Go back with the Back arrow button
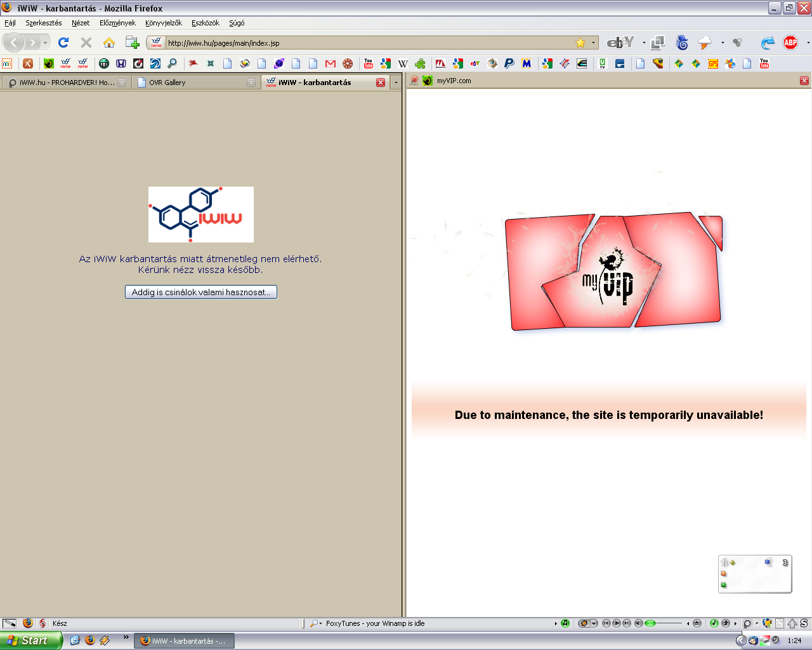Image resolution: width=812 pixels, height=650 pixels. point(14,43)
